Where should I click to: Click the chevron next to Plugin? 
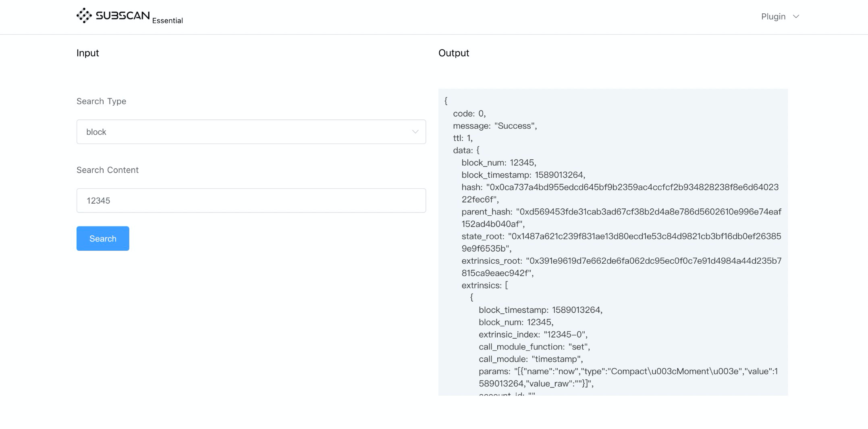click(796, 17)
